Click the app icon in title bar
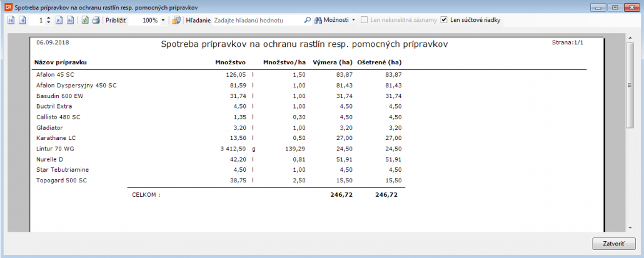 point(7,7)
